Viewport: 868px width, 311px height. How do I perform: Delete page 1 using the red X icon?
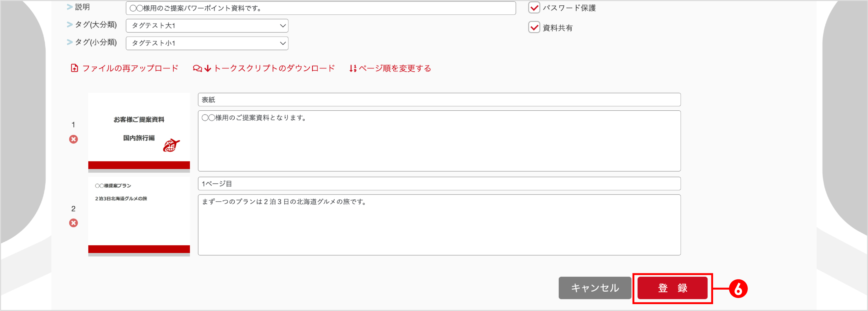coord(73,139)
